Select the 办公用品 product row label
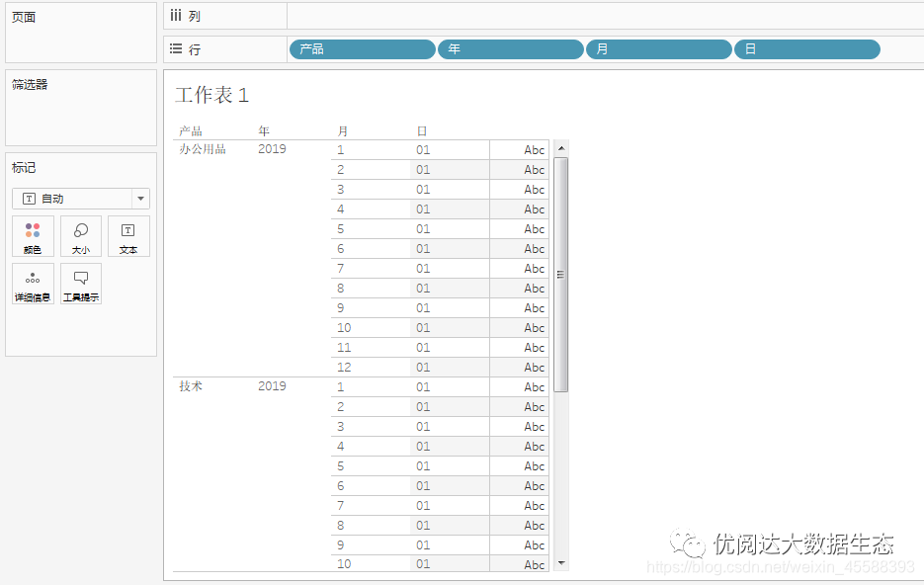The image size is (924, 585). (x=203, y=149)
